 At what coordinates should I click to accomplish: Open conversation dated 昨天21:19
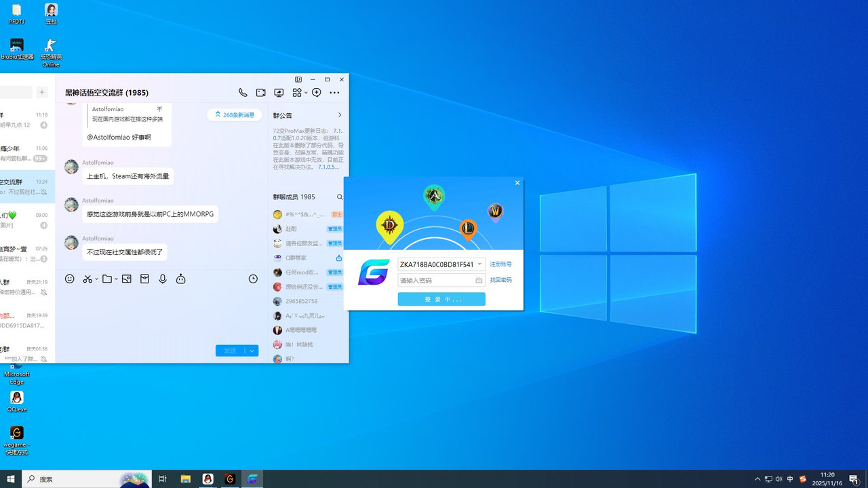pyautogui.click(x=27, y=287)
